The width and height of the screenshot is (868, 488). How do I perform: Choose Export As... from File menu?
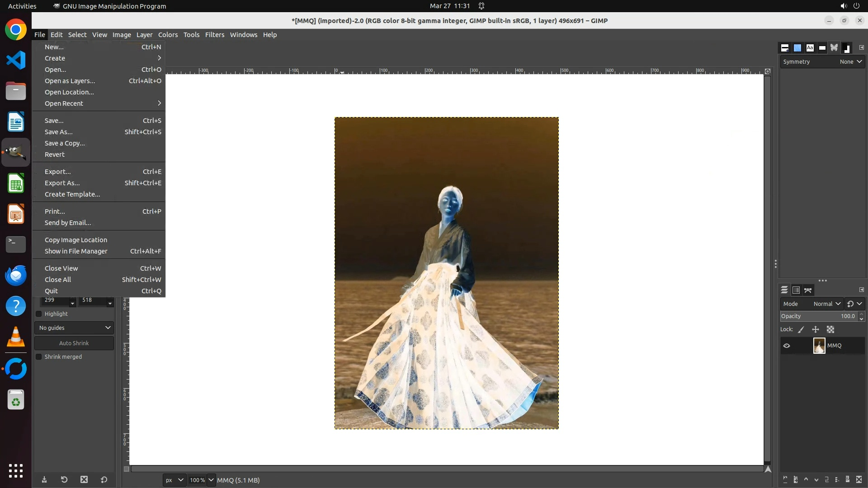tap(62, 183)
